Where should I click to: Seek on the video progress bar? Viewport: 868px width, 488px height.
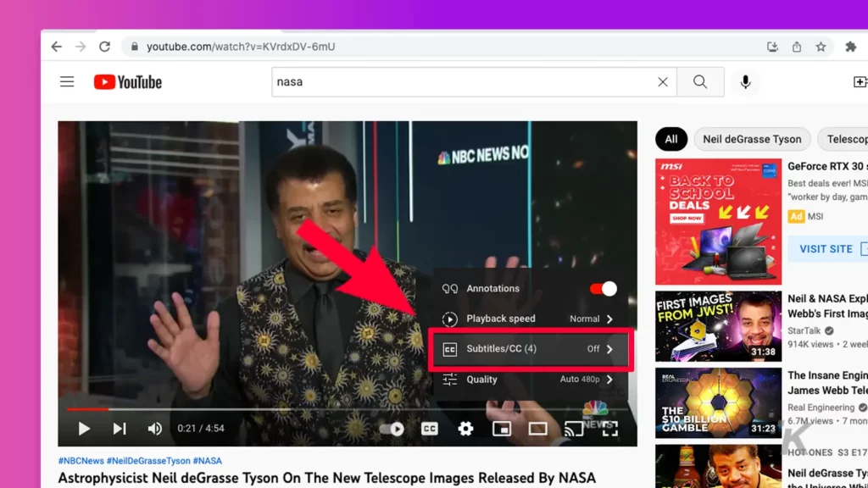348,409
